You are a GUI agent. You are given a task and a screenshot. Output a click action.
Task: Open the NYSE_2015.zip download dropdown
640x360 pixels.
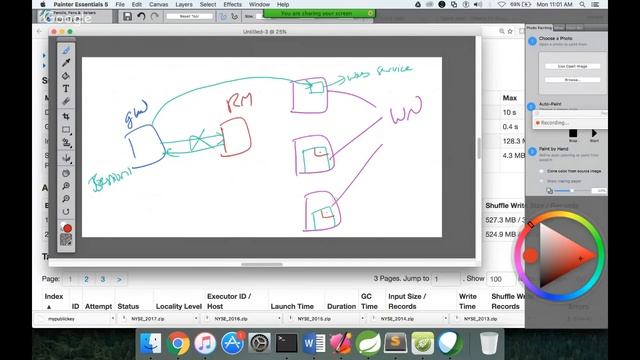362,318
